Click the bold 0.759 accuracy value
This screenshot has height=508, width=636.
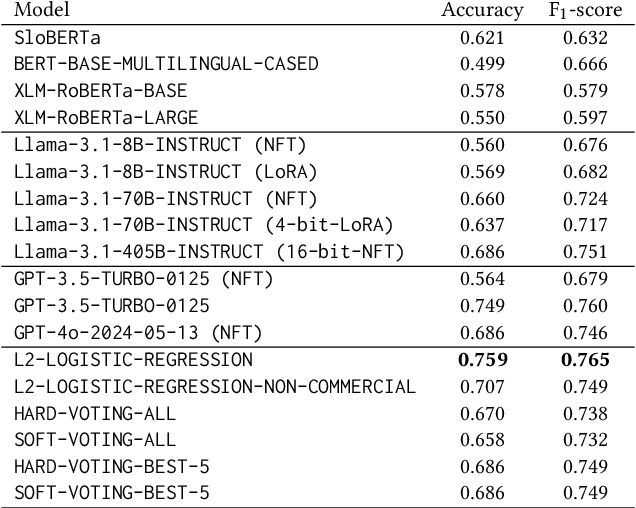(x=482, y=359)
